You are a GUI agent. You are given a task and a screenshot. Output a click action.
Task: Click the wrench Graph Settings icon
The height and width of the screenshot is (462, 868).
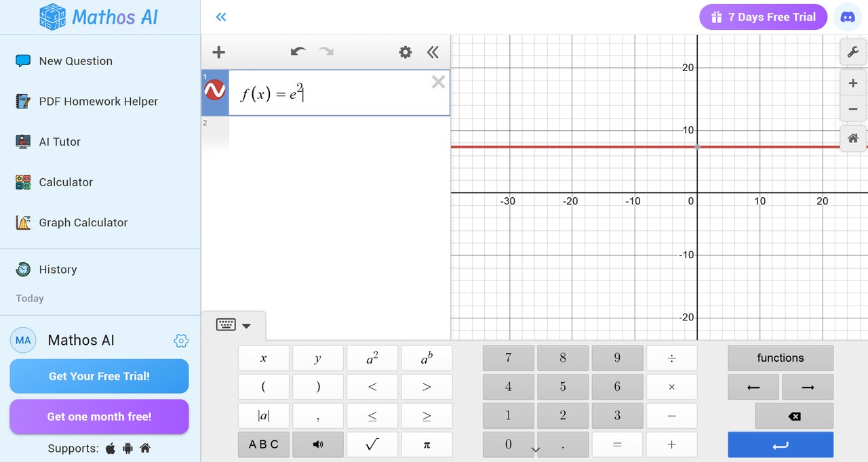[853, 52]
